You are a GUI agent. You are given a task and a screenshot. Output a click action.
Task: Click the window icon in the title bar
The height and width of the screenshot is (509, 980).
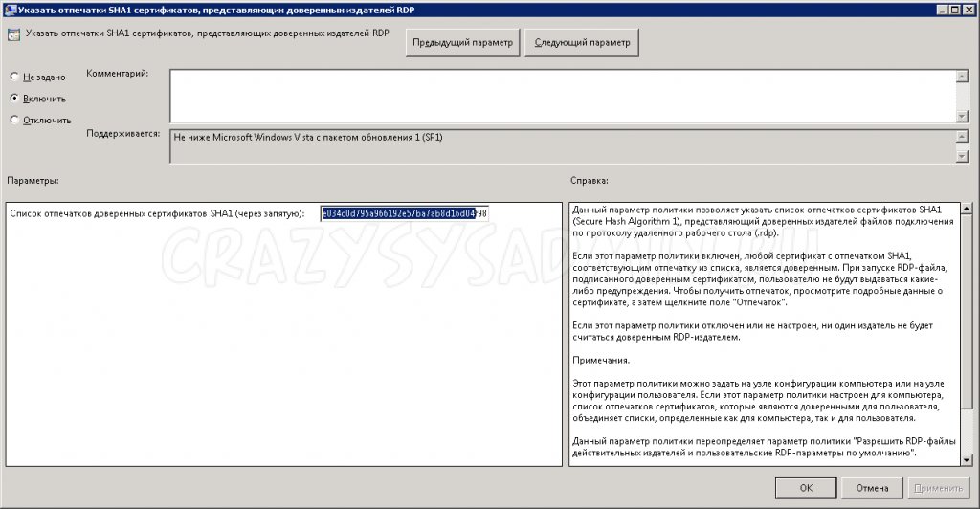coord(9,9)
